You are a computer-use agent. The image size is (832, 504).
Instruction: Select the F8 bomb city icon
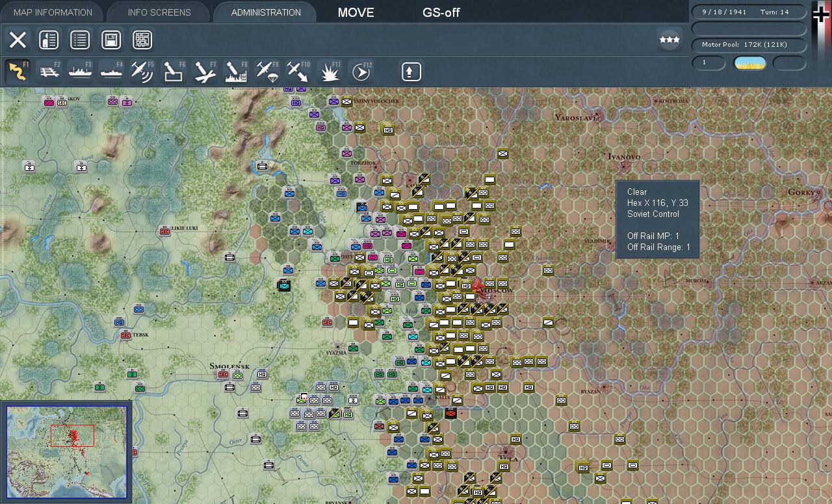pyautogui.click(x=236, y=71)
